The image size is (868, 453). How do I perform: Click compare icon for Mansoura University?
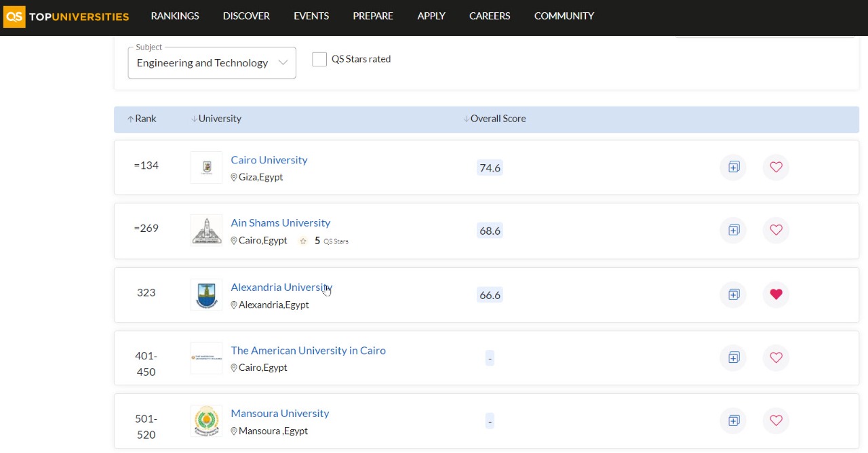(x=733, y=420)
